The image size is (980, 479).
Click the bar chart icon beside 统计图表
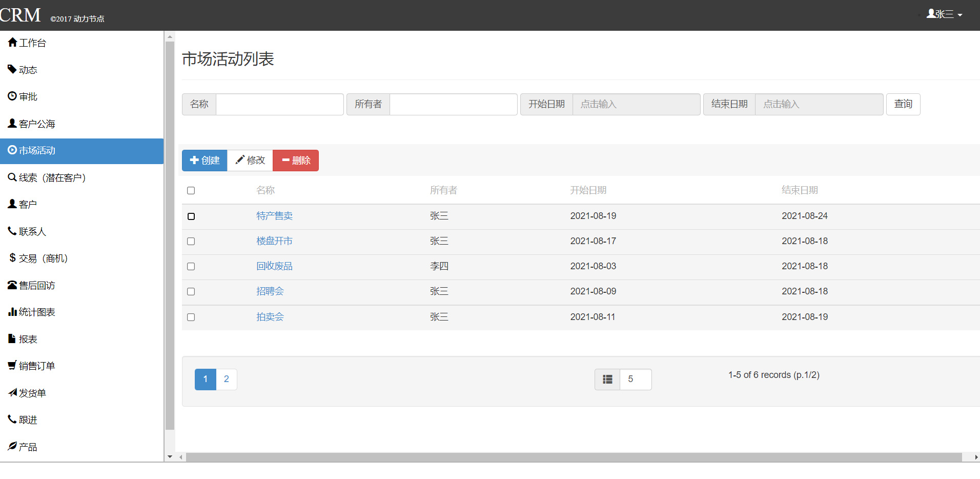pyautogui.click(x=12, y=312)
